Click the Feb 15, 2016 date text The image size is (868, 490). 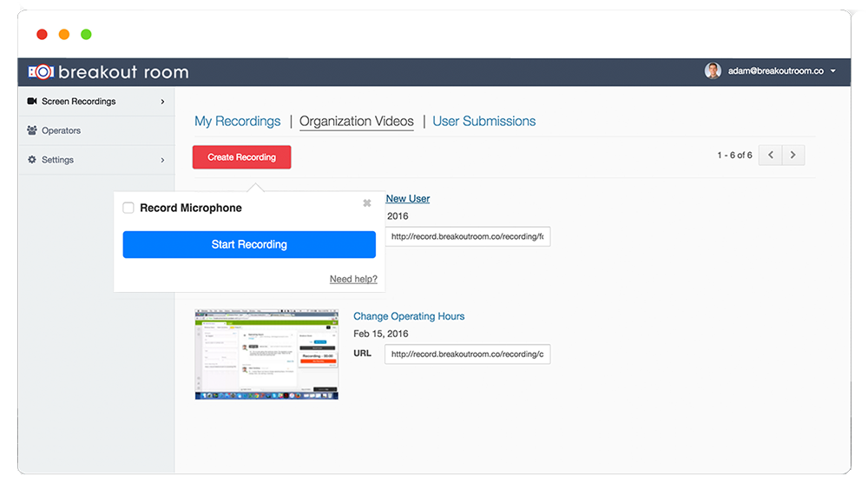click(x=381, y=334)
